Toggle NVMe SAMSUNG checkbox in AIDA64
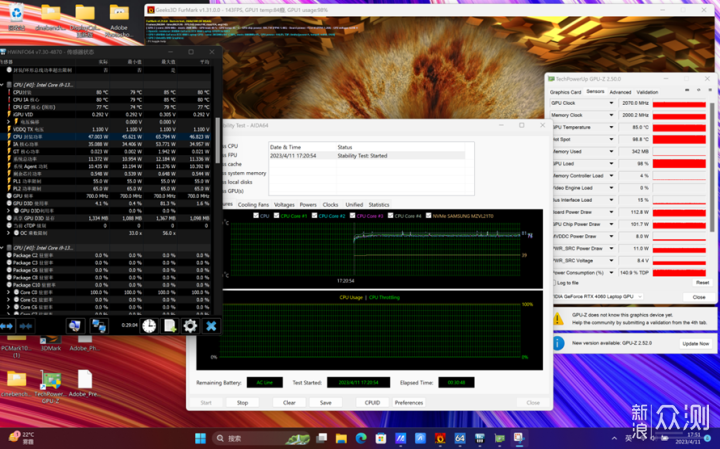This screenshot has height=449, width=720. pyautogui.click(x=428, y=215)
